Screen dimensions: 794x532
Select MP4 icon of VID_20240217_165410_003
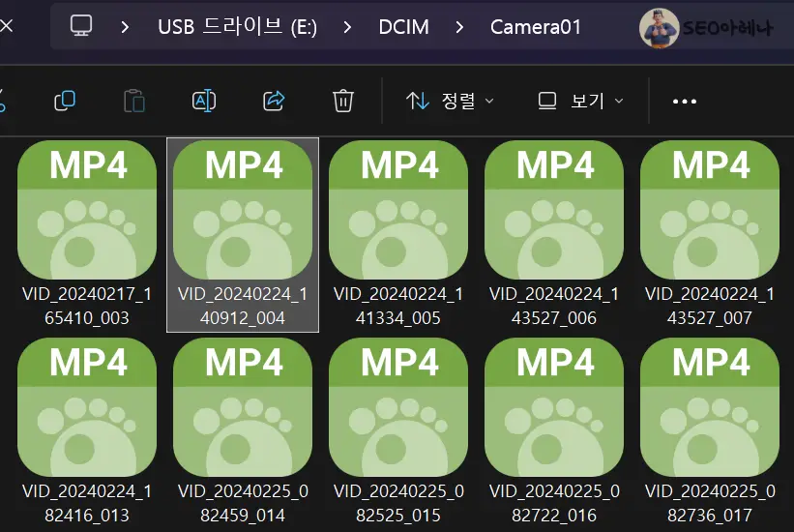click(x=87, y=210)
